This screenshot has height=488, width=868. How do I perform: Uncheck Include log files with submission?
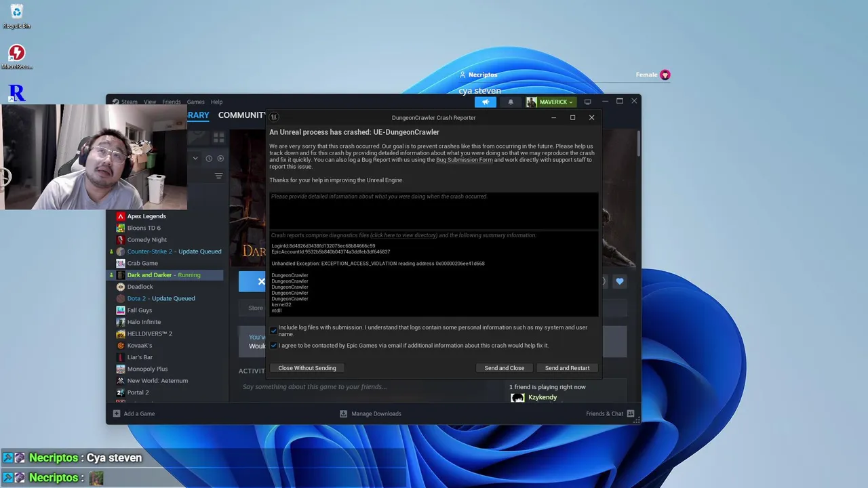274,331
